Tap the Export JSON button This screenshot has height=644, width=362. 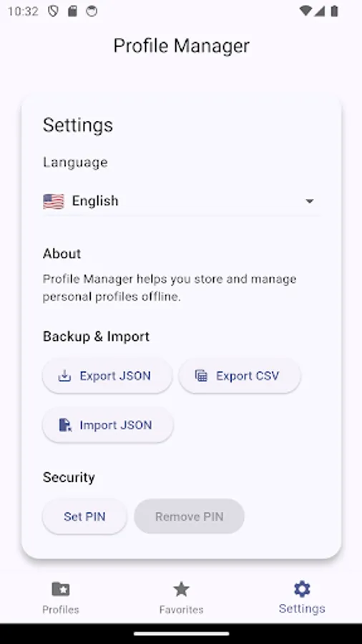[107, 376]
